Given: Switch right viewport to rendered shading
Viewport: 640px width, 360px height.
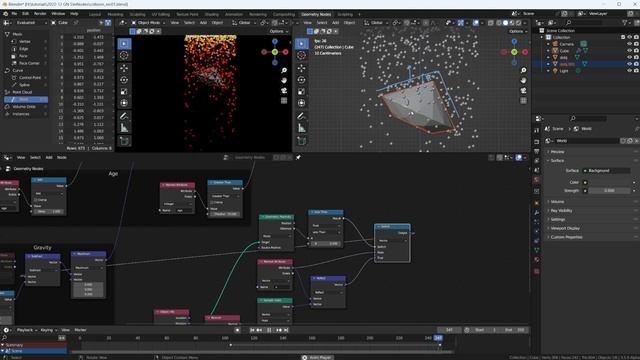Looking at the screenshot, I should 518,23.
